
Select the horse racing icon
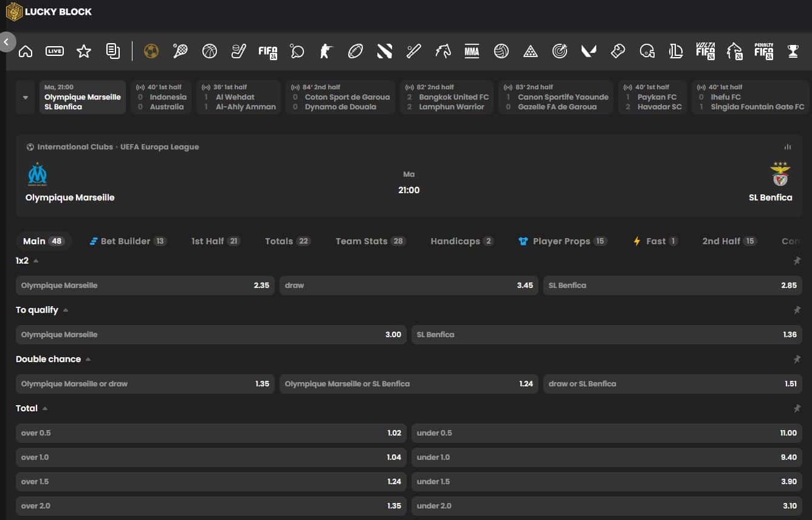(x=443, y=51)
